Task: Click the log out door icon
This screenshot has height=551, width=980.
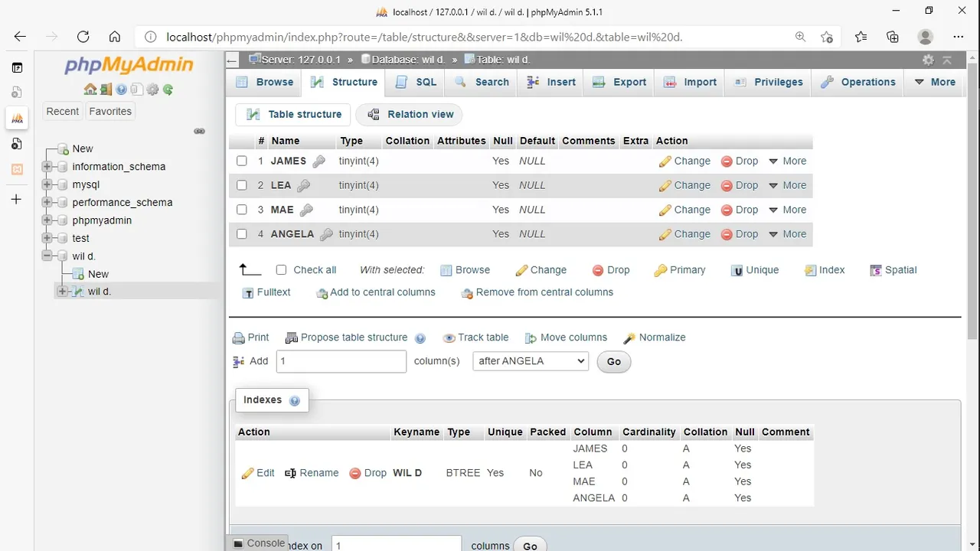Action: click(x=106, y=90)
